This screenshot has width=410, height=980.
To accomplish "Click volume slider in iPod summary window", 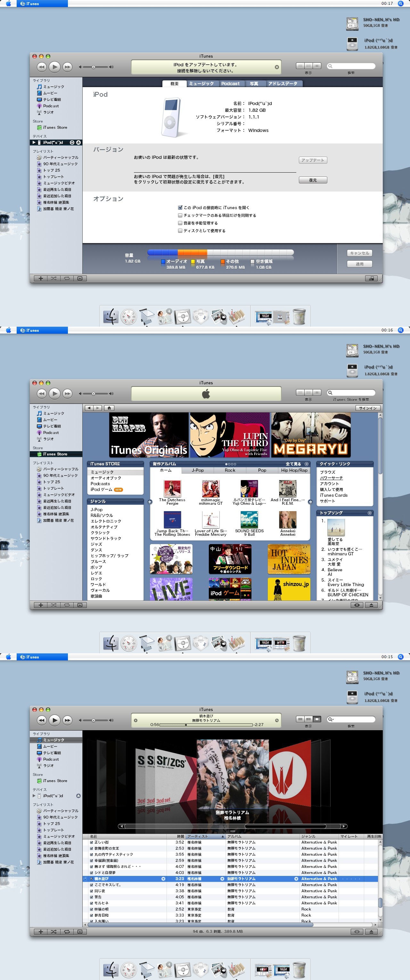I will click(x=96, y=67).
